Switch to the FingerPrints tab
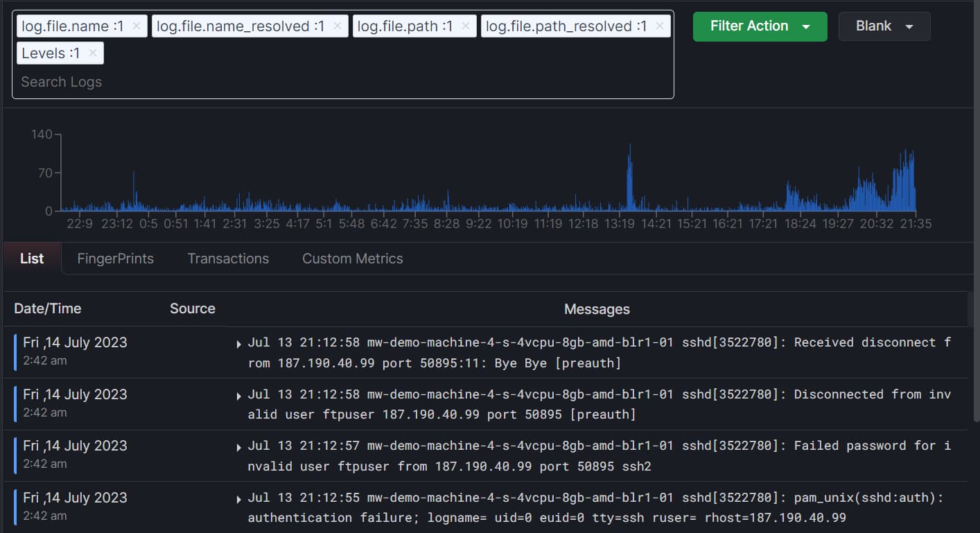Image resolution: width=980 pixels, height=533 pixels. (x=115, y=259)
